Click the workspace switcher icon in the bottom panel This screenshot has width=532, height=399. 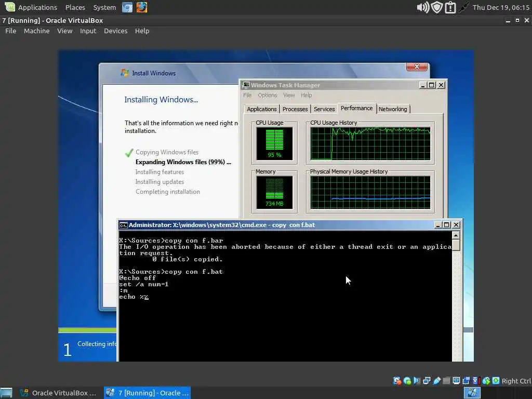point(472,393)
